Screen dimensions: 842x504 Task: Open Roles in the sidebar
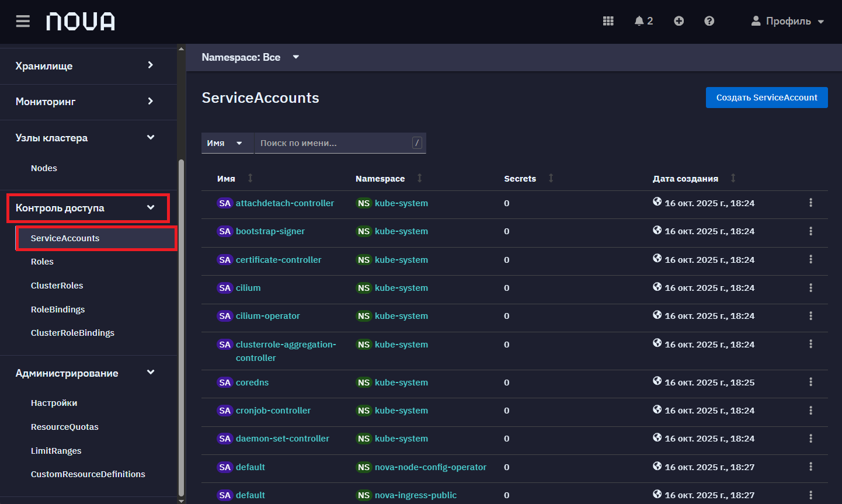42,262
